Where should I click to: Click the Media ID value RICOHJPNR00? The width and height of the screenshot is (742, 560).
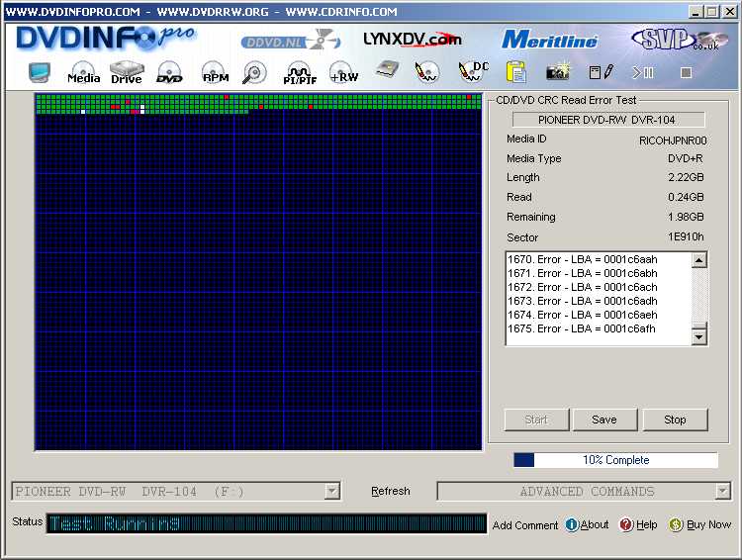pos(673,140)
